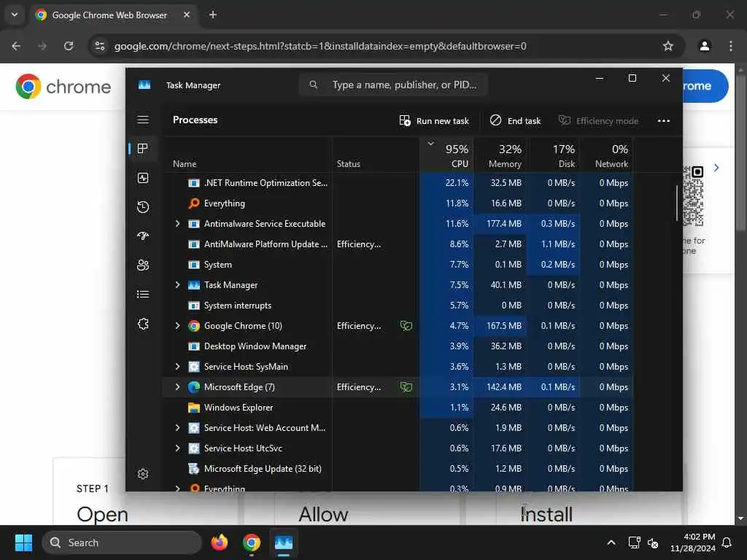
Task: View site information icon in address bar
Action: point(100,46)
